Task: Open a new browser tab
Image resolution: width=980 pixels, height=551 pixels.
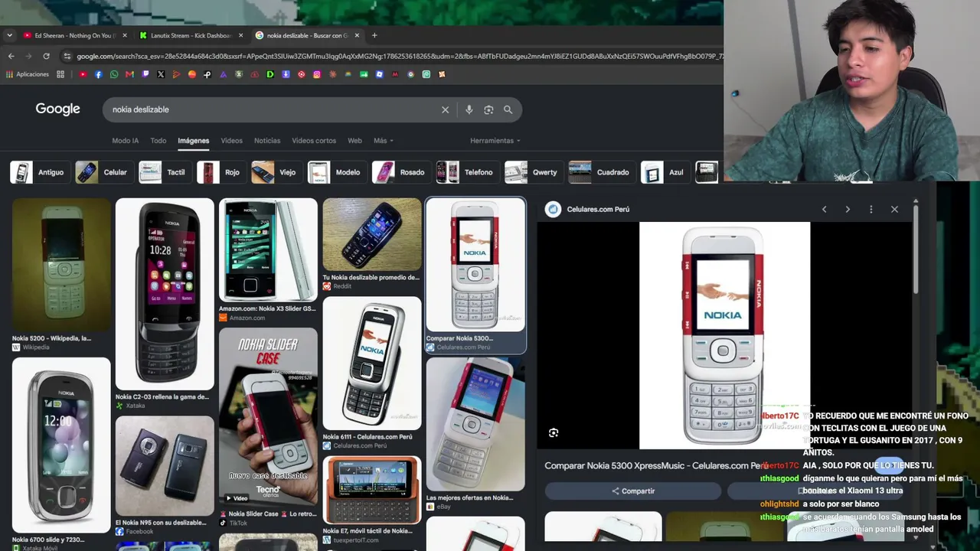Action: tap(374, 35)
